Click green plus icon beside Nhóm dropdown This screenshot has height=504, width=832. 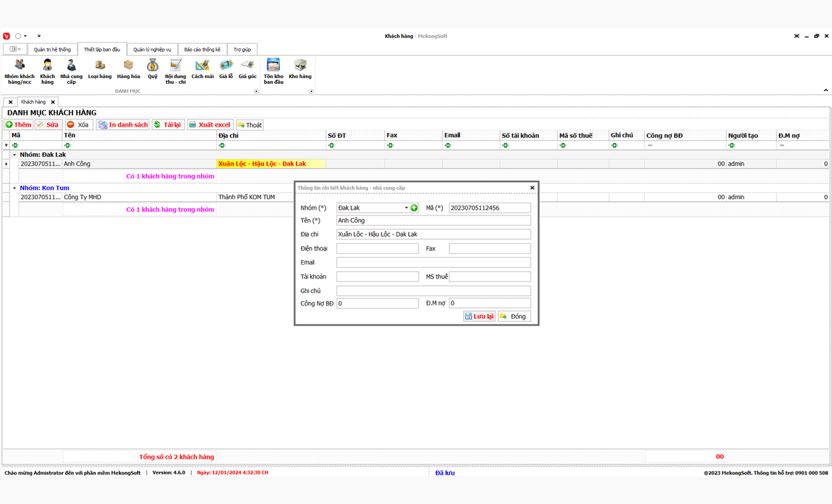pyautogui.click(x=414, y=208)
